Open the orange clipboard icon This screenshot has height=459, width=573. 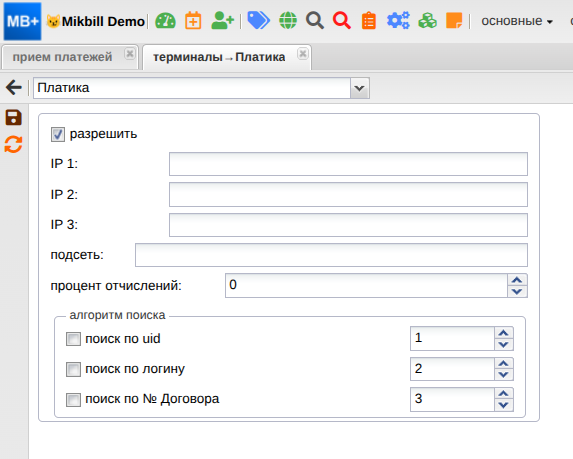pyautogui.click(x=369, y=20)
